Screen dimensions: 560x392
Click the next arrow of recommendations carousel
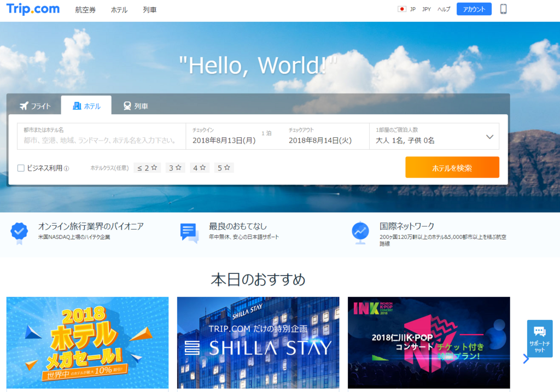point(526,359)
